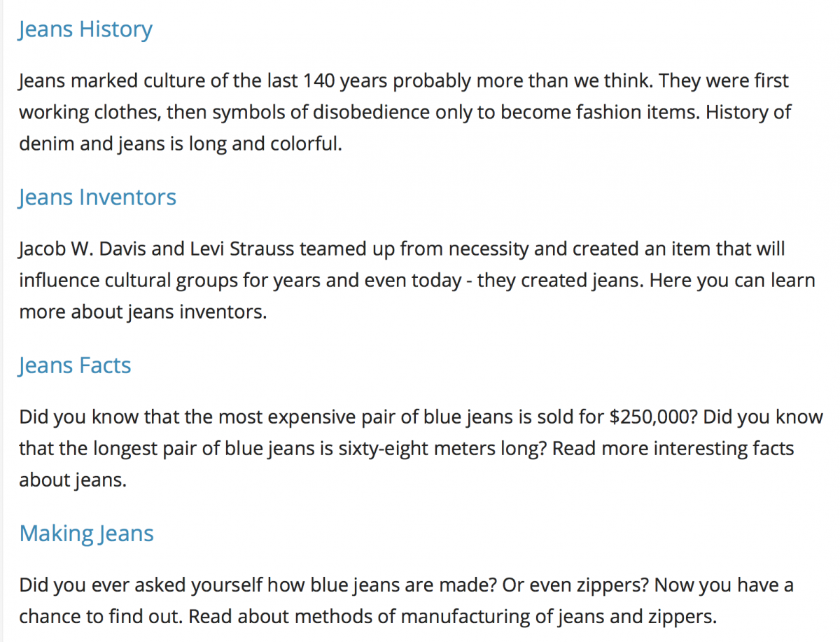Click the paragraph beginning "Jeans marked culture"
The height and width of the screenshot is (642, 840).
point(404,113)
